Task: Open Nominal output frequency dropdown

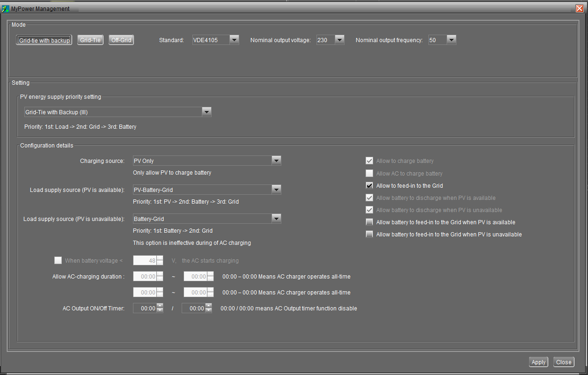Action: 451,40
